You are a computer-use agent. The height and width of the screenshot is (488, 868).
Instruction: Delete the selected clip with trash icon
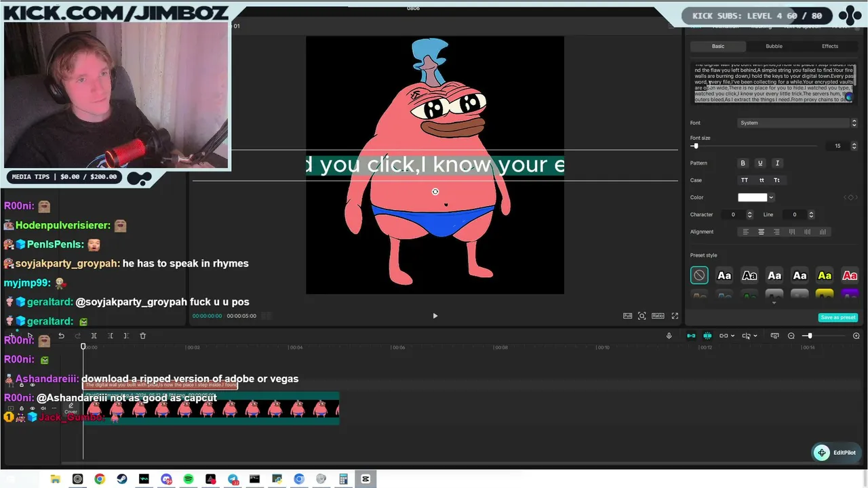(142, 335)
